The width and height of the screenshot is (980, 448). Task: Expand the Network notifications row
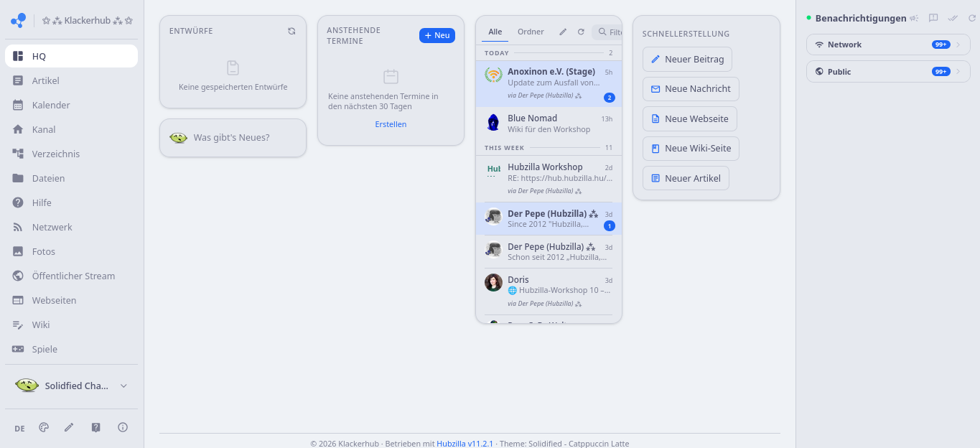(x=888, y=45)
